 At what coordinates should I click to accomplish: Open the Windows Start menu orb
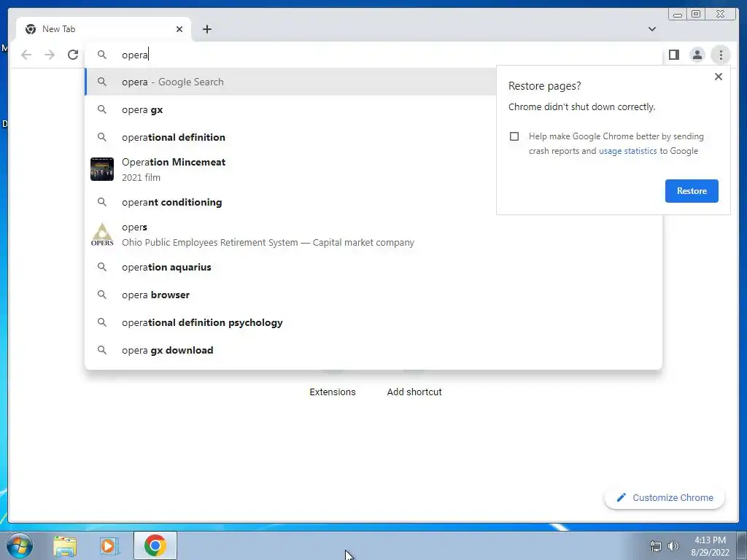(x=20, y=545)
